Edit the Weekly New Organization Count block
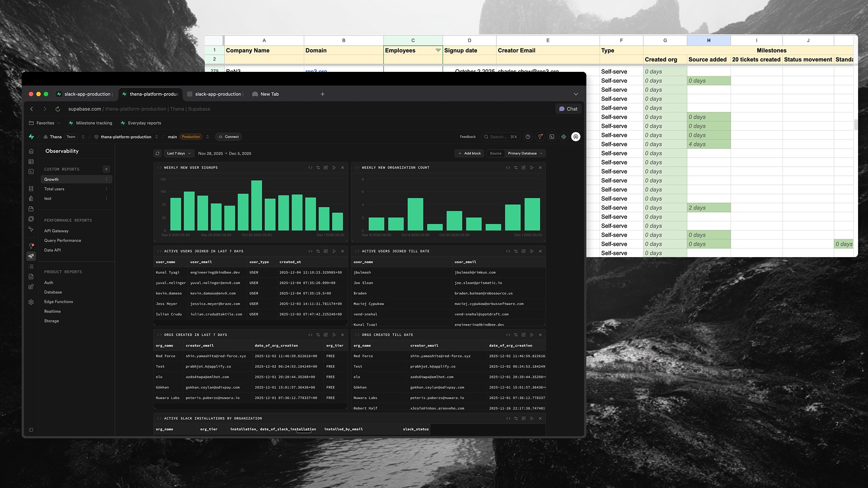Image resolution: width=868 pixels, height=488 pixels. 524,168
